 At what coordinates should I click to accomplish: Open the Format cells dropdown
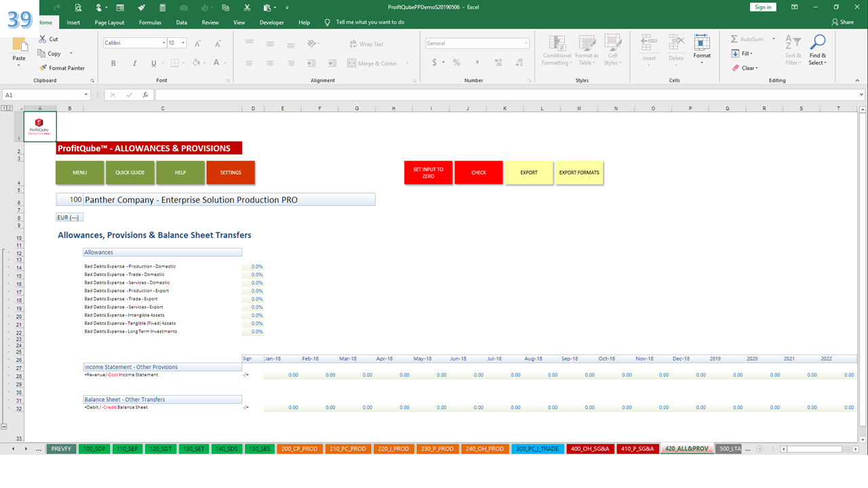[x=702, y=50]
